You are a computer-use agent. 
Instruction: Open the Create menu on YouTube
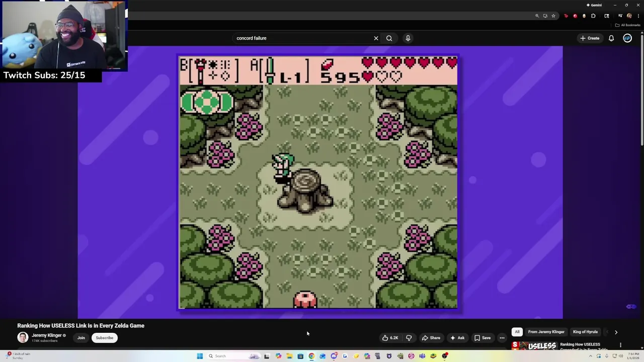point(590,38)
